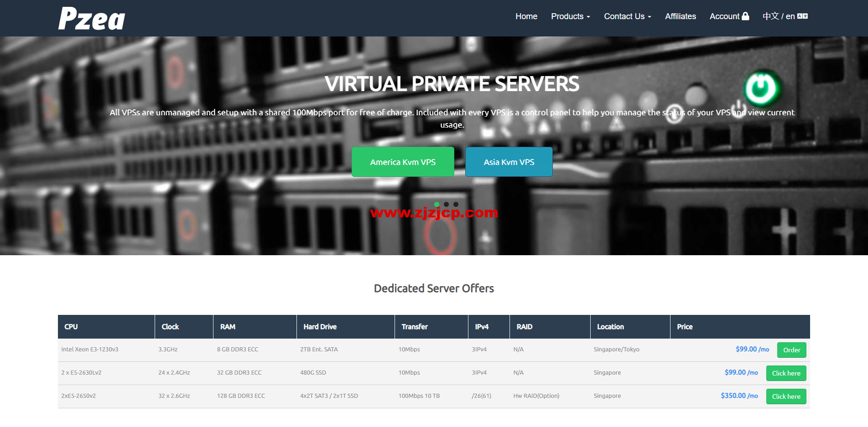
Task: Select the second carousel dot
Action: pos(447,204)
